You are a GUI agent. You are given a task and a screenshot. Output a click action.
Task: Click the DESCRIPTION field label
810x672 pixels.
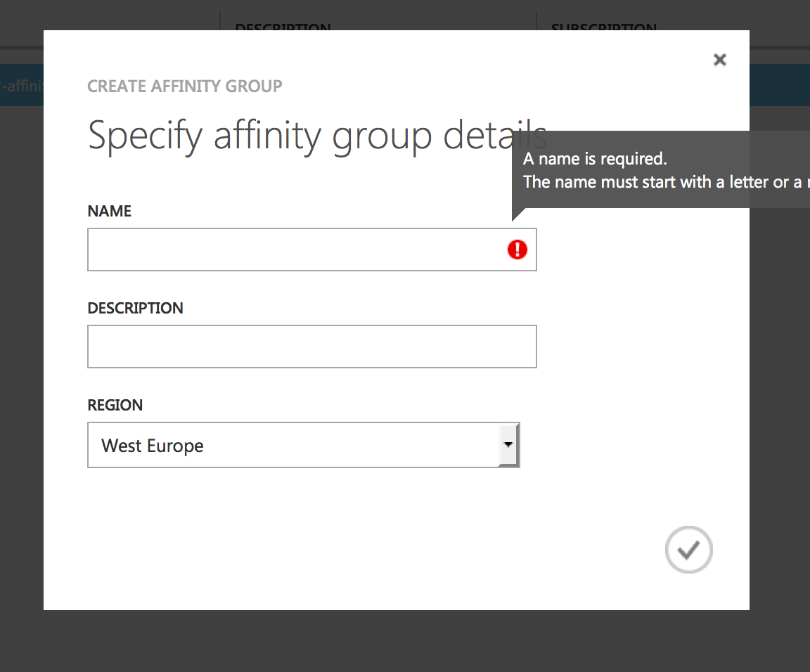pyautogui.click(x=135, y=309)
